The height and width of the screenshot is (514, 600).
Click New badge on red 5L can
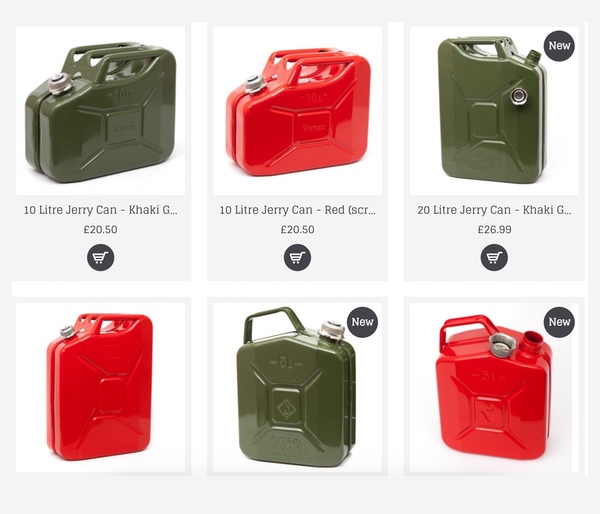point(559,322)
